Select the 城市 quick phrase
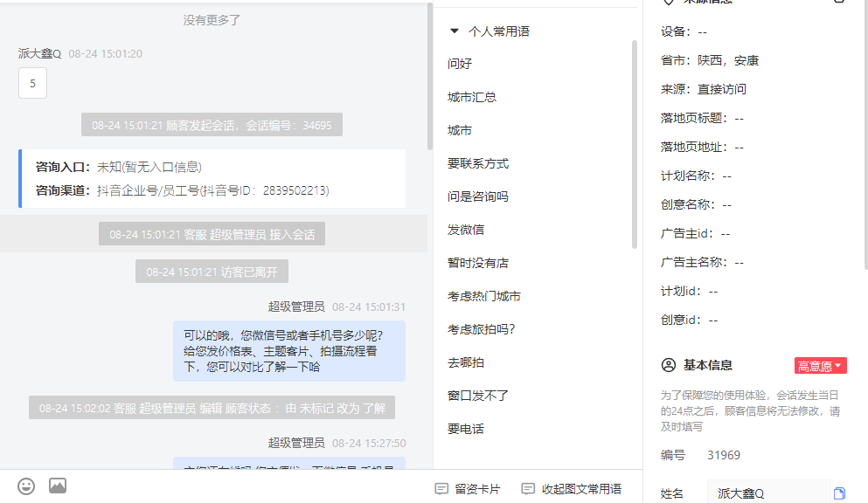The width and height of the screenshot is (868, 503). click(x=460, y=130)
